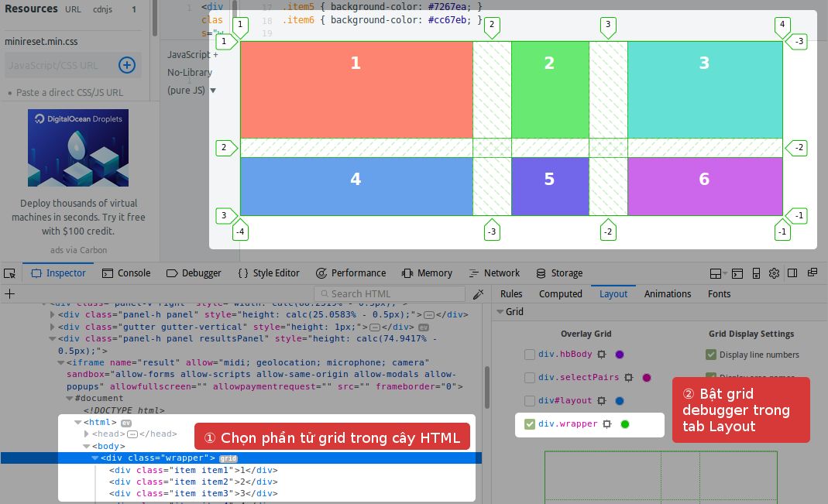Uncheck the div.wrapper overlay grid checkbox

click(530, 424)
